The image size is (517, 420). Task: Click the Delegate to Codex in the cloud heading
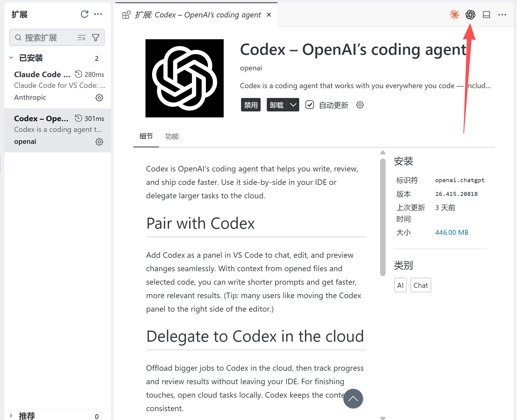pyautogui.click(x=255, y=336)
